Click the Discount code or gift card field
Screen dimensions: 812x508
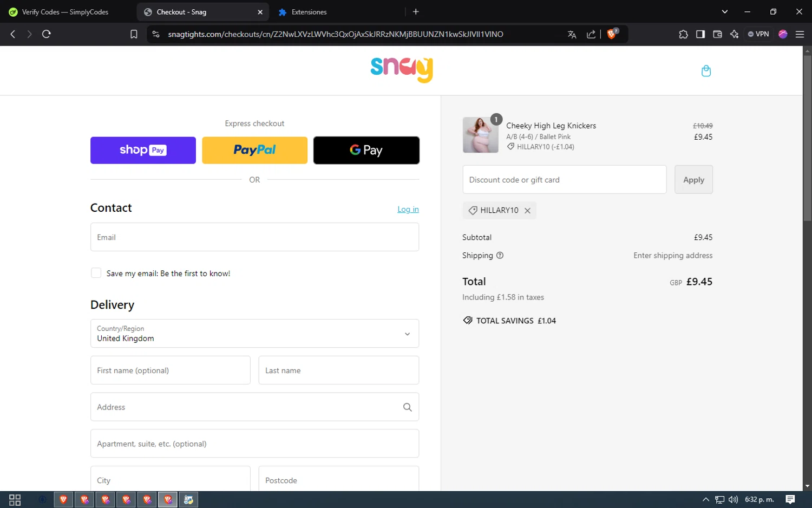[565, 179]
